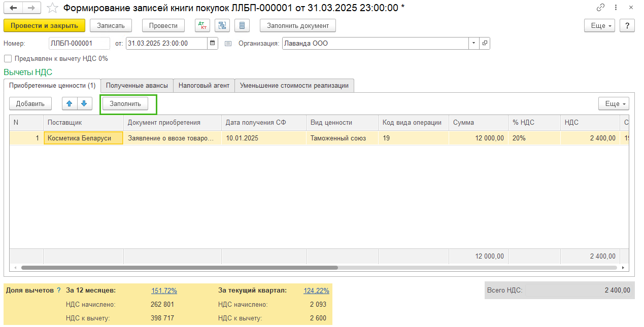Click Заполнить документ button

298,25
